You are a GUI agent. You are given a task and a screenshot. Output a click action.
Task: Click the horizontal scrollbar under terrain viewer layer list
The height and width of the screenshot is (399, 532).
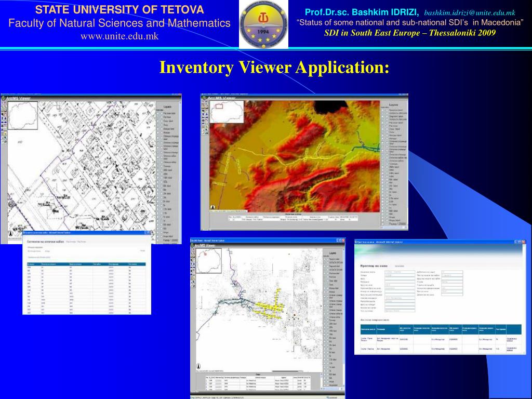tap(394, 228)
